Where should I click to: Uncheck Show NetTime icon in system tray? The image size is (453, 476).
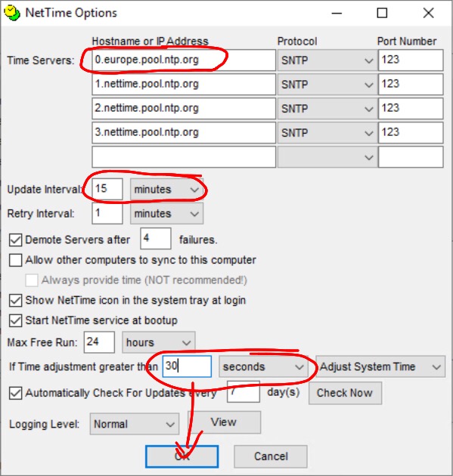(x=15, y=301)
